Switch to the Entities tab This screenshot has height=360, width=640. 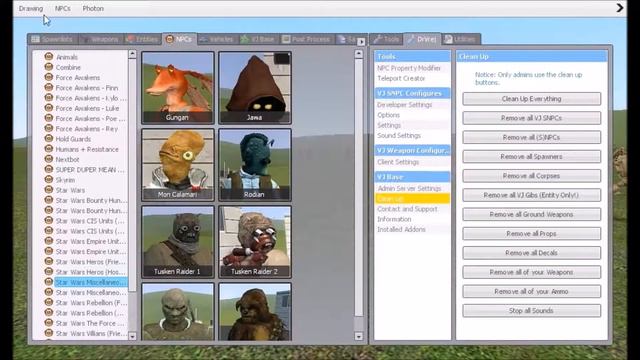point(142,39)
